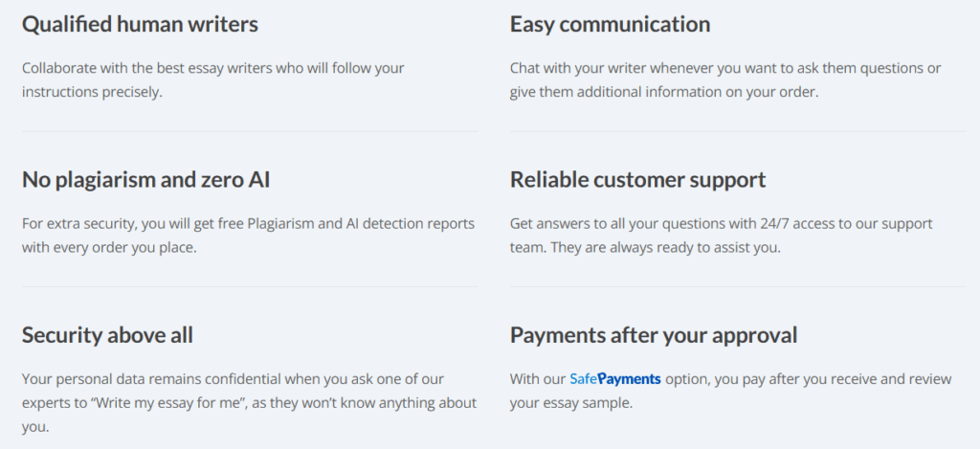Click the "Payments after your approval" heading
980x449 pixels.
coord(654,335)
